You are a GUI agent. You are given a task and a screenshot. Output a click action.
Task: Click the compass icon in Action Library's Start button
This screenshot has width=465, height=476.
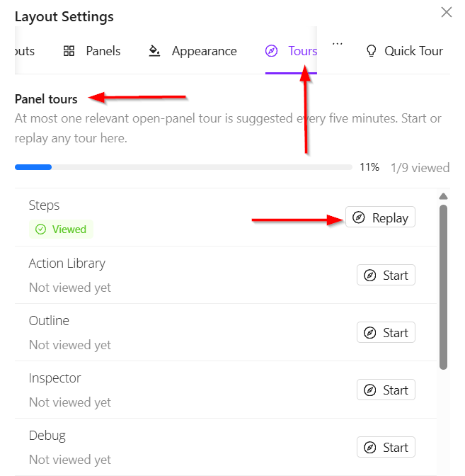(369, 276)
